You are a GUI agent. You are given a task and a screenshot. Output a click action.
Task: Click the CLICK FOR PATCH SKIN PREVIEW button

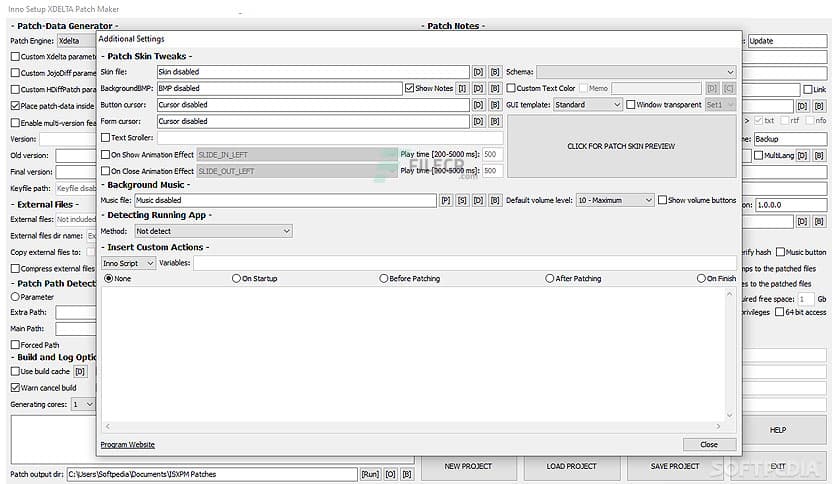coord(621,146)
